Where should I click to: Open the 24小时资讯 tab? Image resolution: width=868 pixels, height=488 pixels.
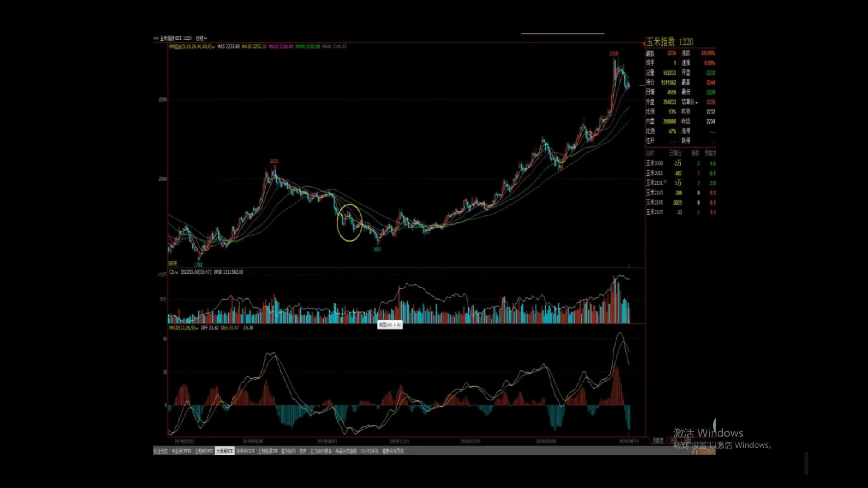point(369,451)
